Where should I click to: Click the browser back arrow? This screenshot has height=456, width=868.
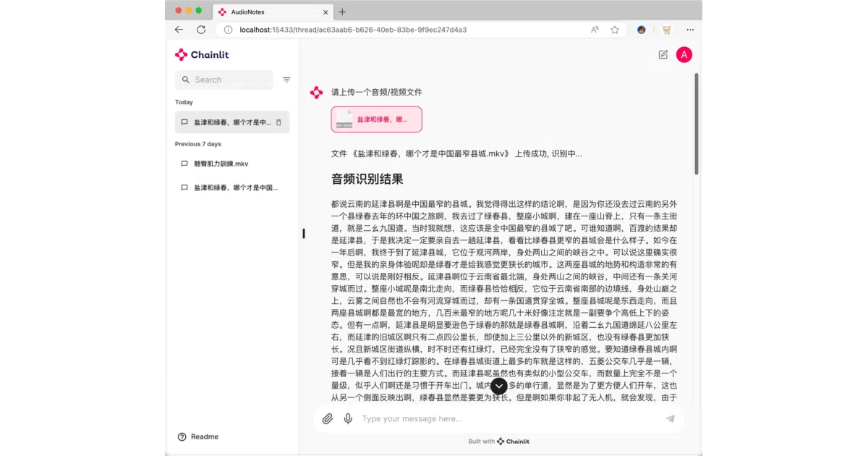[179, 30]
